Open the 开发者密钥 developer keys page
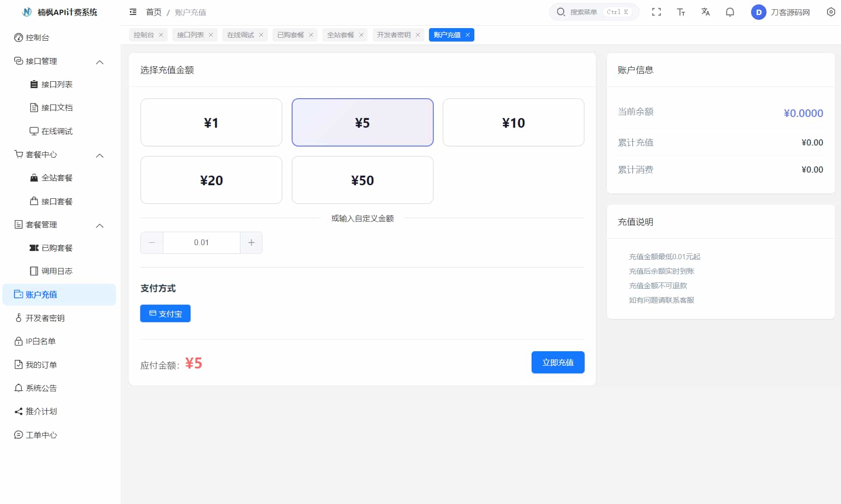The image size is (841, 504). coord(46,318)
